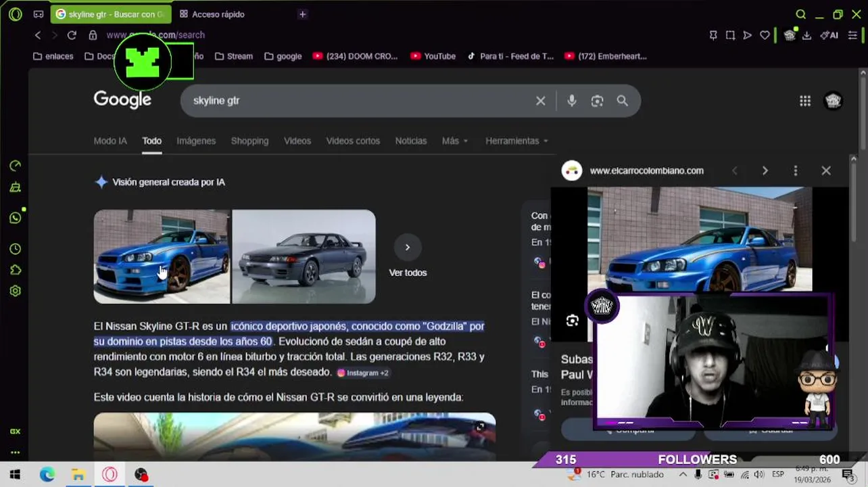
Task: Go to next image in preview panel
Action: (x=765, y=170)
